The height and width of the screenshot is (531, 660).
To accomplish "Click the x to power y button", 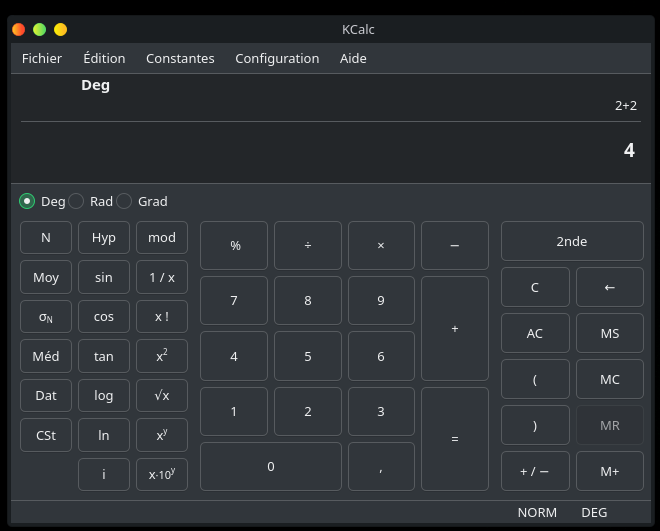I will tap(162, 435).
